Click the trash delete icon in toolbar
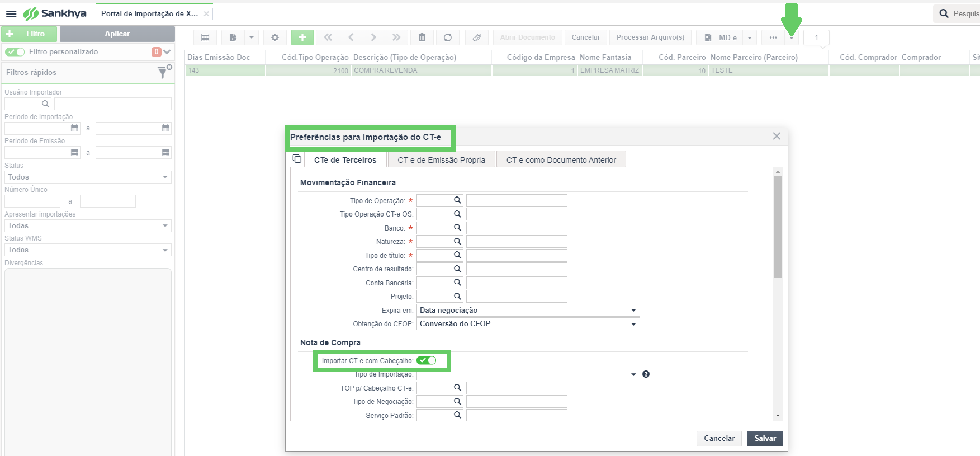This screenshot has height=456, width=980. coord(422,37)
